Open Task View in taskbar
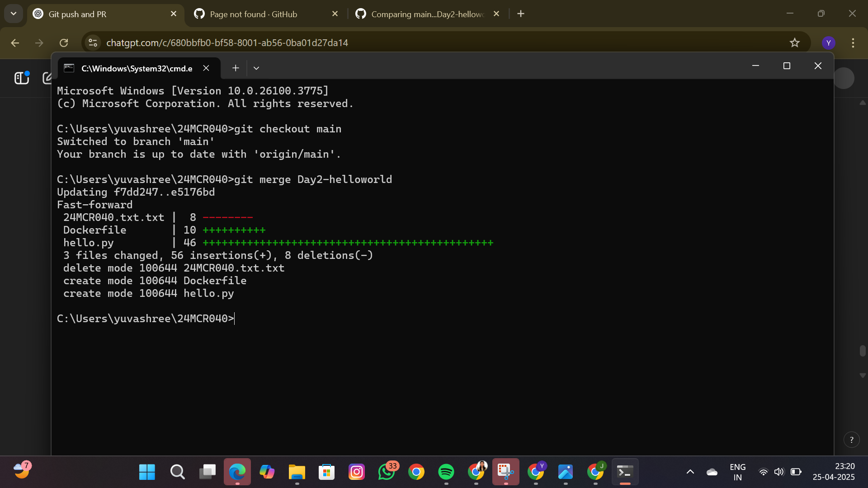The height and width of the screenshot is (488, 868). pos(208,472)
